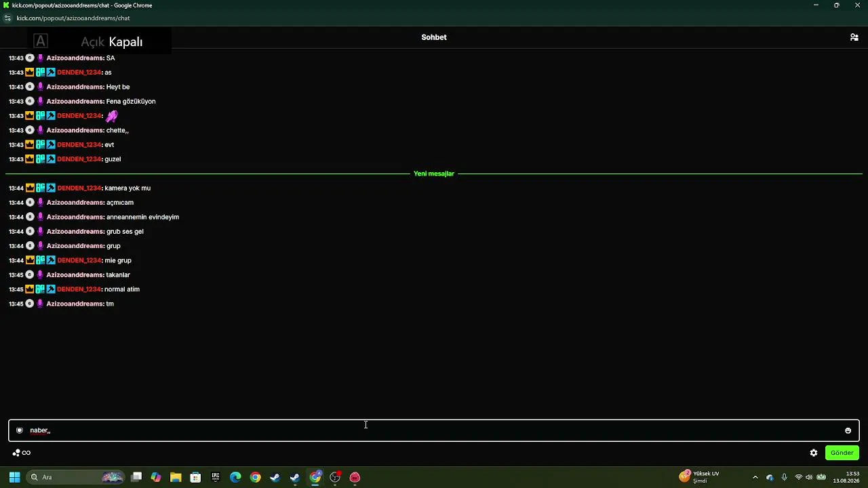Select the "Kapalı" option in overlay
This screenshot has height=488, width=868.
coord(125,41)
